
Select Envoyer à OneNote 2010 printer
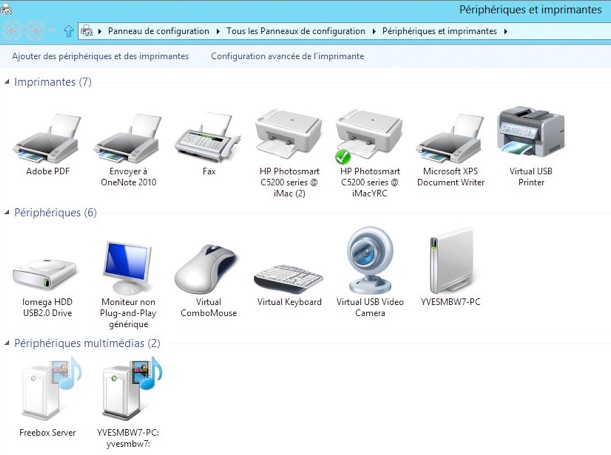[127, 138]
